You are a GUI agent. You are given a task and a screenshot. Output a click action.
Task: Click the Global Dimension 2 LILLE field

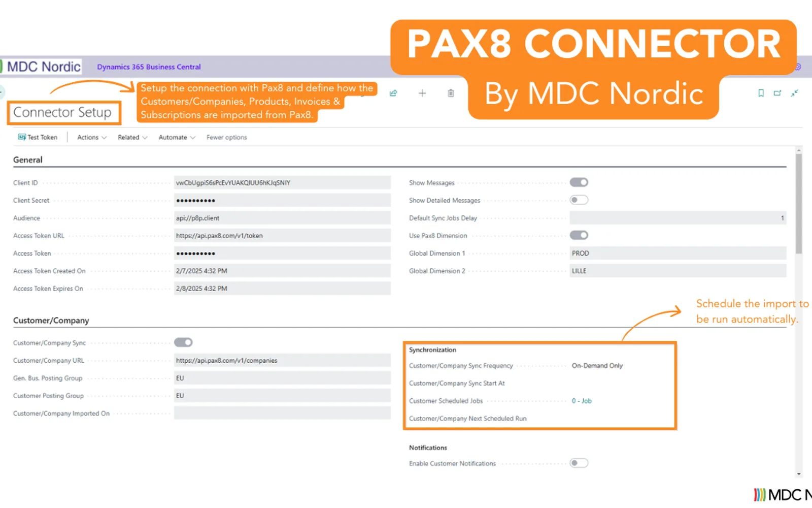pos(678,271)
